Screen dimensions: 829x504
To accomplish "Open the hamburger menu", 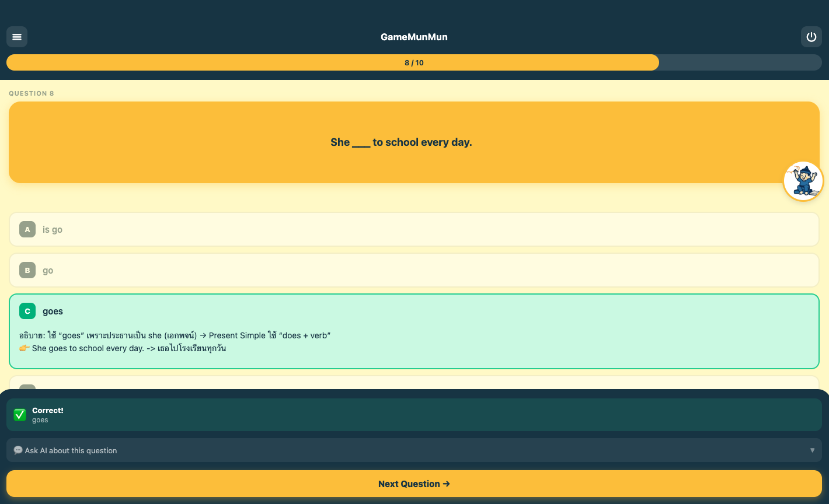I will (17, 37).
